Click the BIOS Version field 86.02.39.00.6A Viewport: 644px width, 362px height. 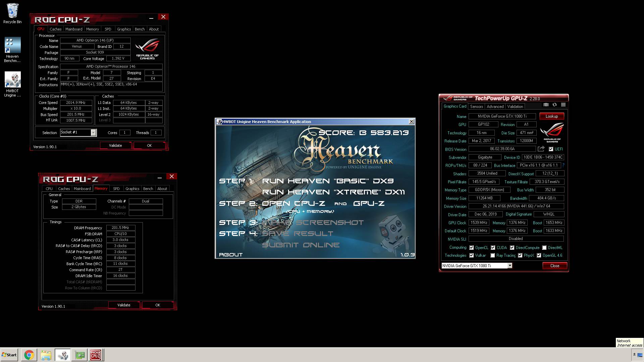502,149
